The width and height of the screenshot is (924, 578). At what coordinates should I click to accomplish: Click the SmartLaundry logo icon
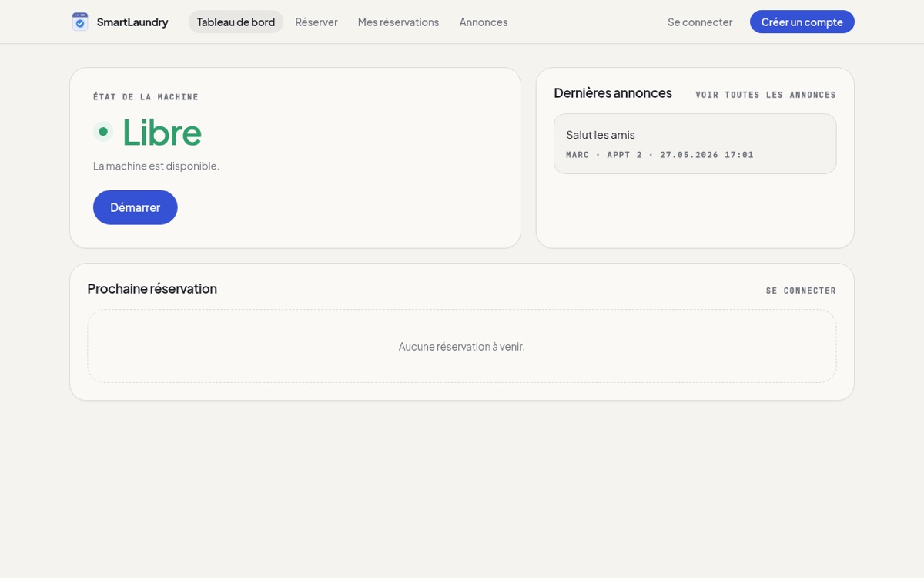point(80,22)
